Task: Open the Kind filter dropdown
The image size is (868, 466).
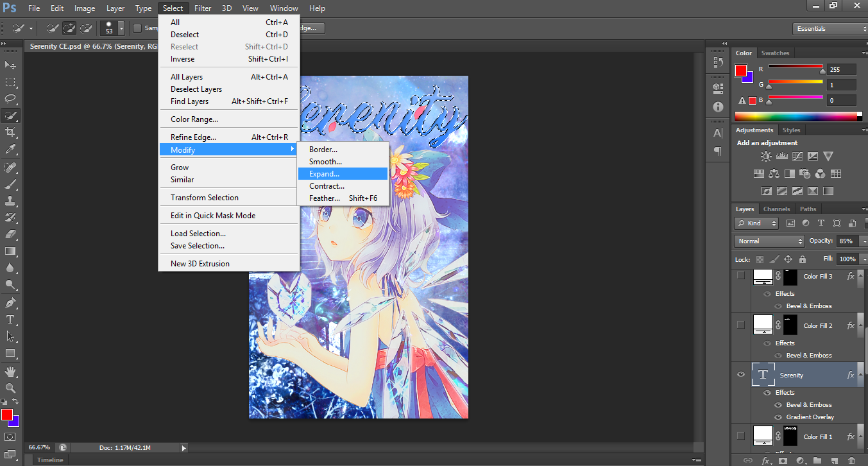Action: point(756,223)
